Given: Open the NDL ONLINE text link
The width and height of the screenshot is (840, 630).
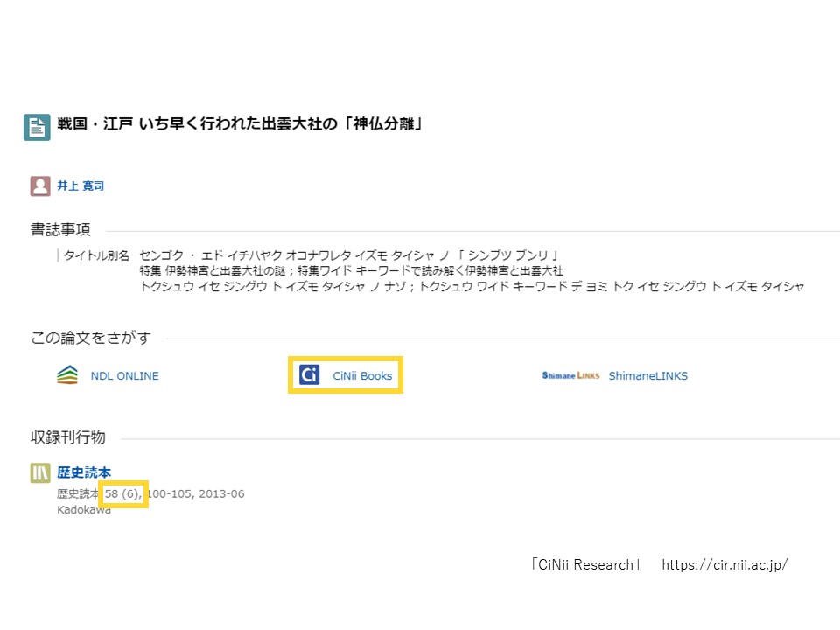Looking at the screenshot, I should point(124,376).
